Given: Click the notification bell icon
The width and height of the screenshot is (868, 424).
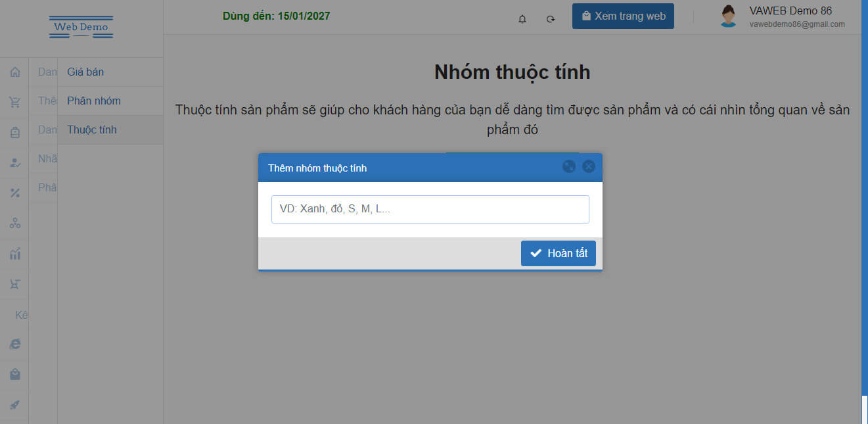Looking at the screenshot, I should coord(522,19).
